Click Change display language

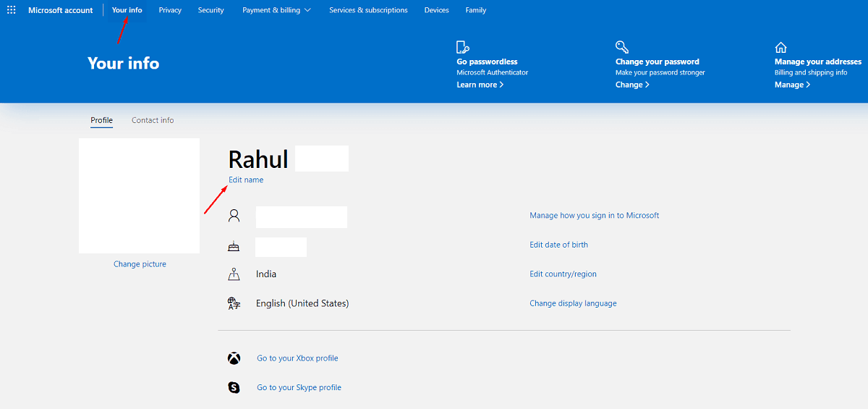pos(574,303)
